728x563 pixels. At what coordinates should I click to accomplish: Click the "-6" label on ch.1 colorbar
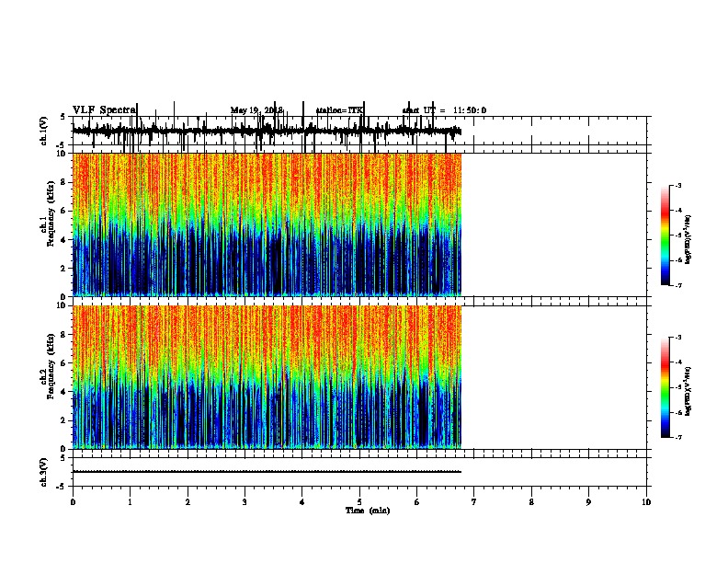pos(678,260)
